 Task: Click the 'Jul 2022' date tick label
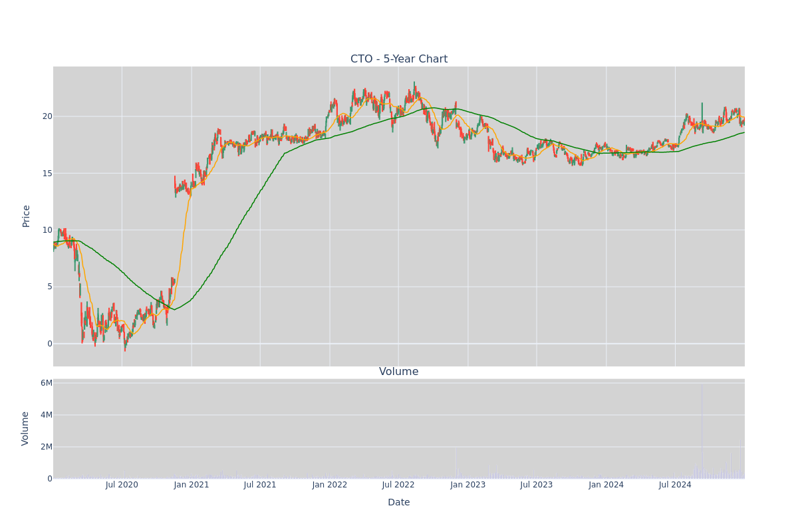(x=398, y=485)
